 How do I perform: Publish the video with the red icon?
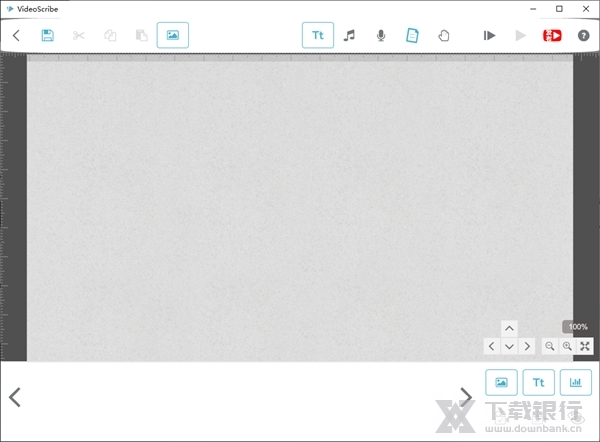[552, 36]
